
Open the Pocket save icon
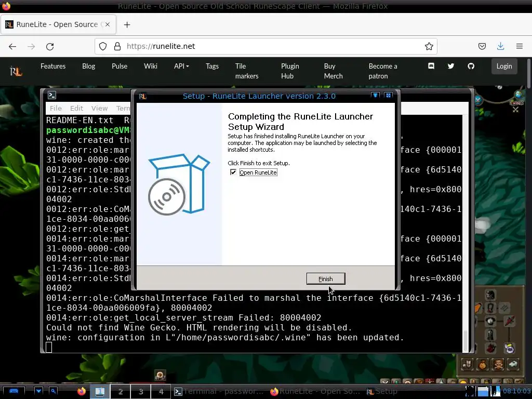pyautogui.click(x=482, y=46)
